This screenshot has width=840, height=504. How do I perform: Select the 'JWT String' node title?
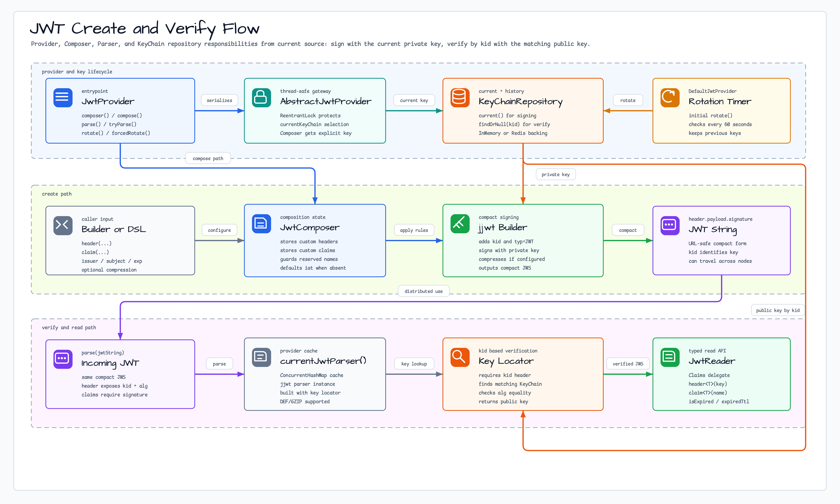coord(713,230)
